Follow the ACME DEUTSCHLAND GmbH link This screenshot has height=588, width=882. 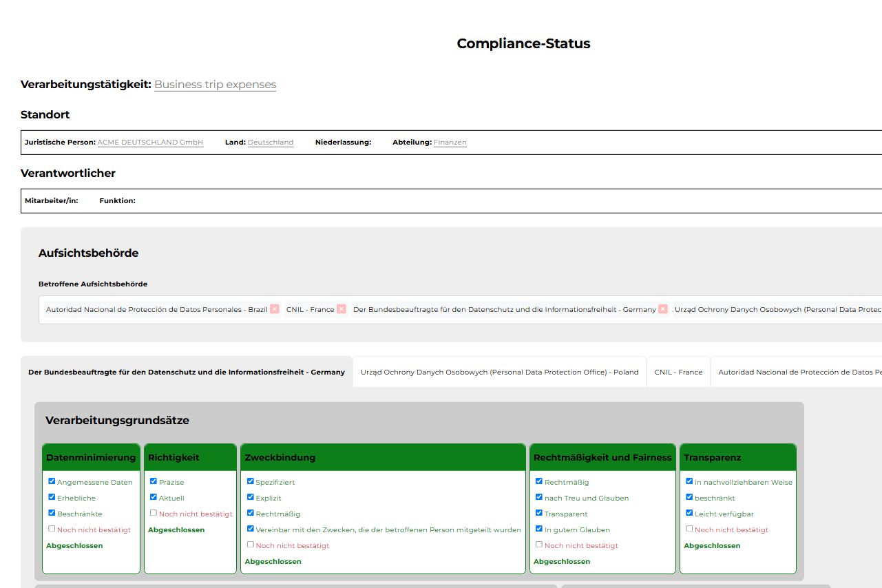click(150, 142)
